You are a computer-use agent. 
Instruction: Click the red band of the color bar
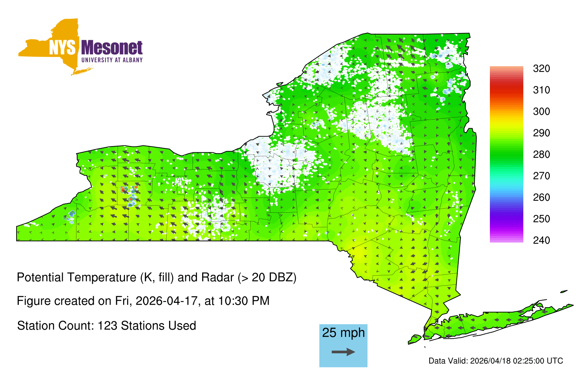(x=506, y=88)
